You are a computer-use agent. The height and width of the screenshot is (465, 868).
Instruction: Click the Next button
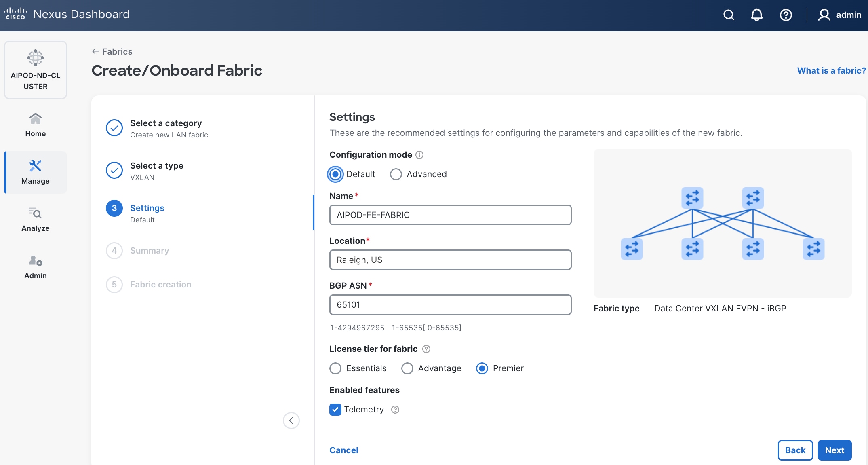(x=834, y=450)
